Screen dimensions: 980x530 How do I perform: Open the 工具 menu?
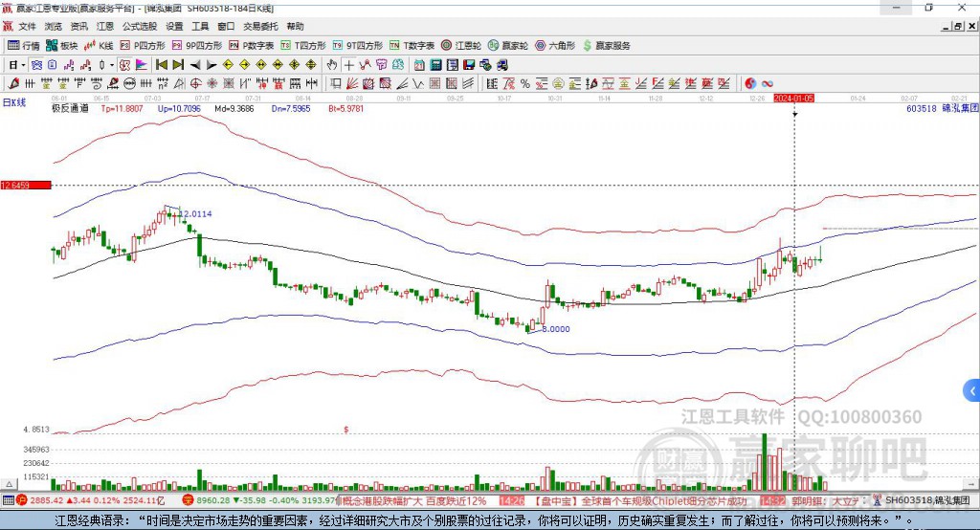click(x=200, y=26)
